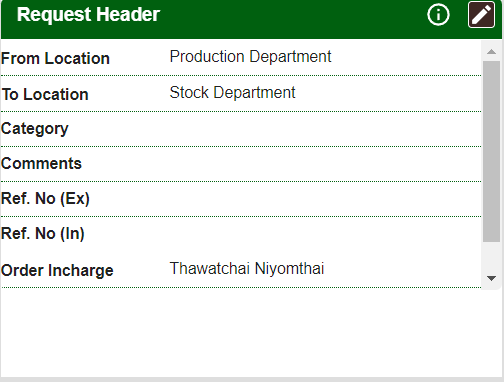504x382 pixels.
Task: Click the empty Category value area
Action: point(325,129)
